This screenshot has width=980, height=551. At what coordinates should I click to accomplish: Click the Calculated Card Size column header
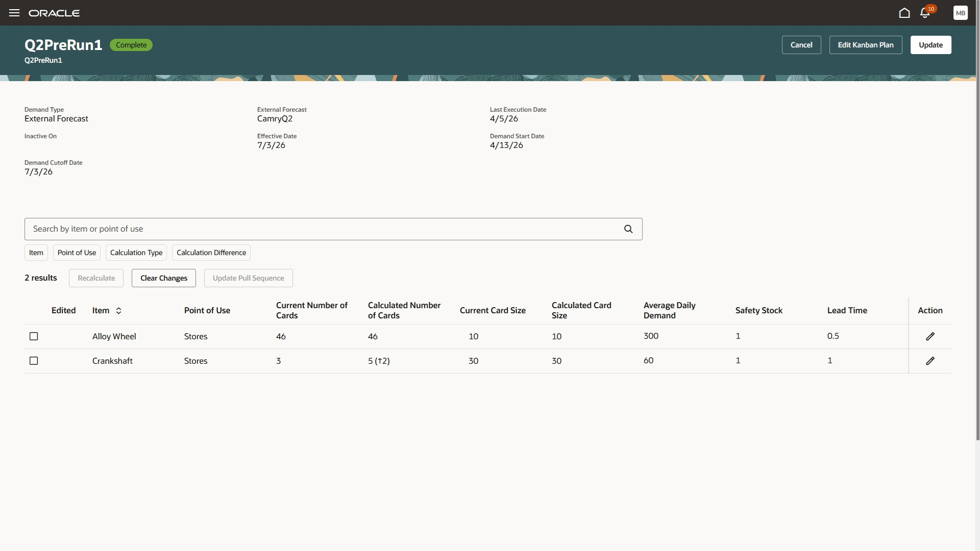[x=581, y=310]
